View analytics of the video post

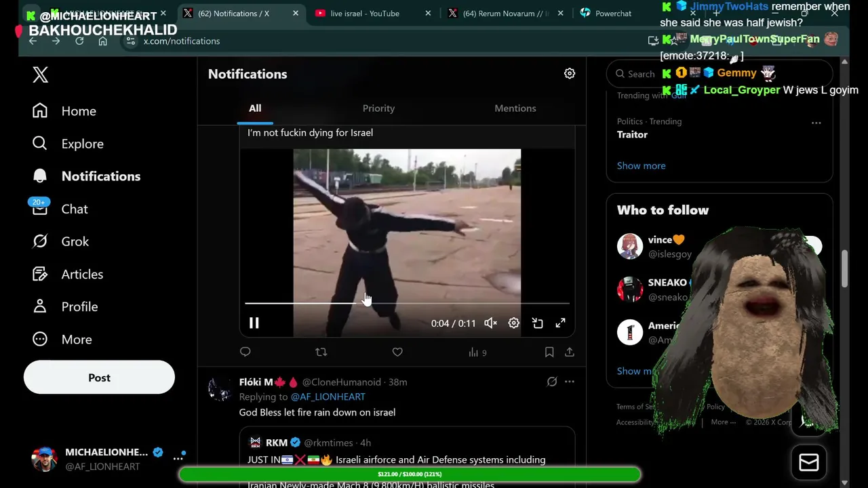(477, 352)
